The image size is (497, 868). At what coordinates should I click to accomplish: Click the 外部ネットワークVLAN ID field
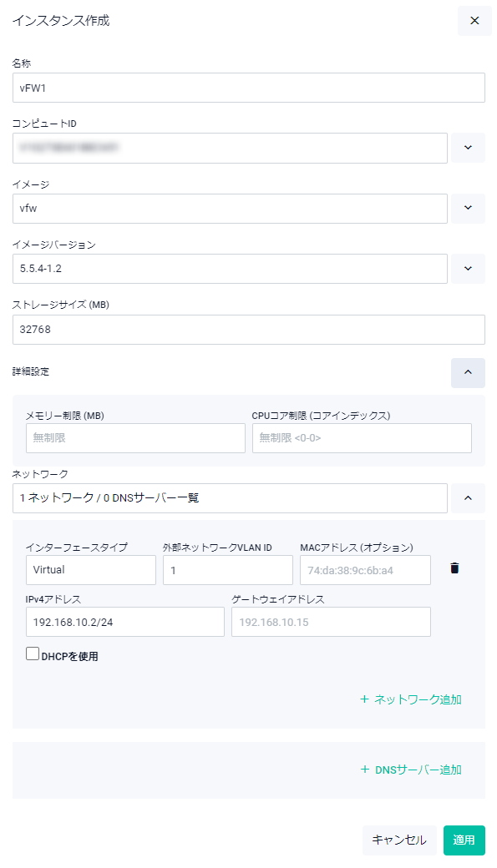tap(228, 570)
